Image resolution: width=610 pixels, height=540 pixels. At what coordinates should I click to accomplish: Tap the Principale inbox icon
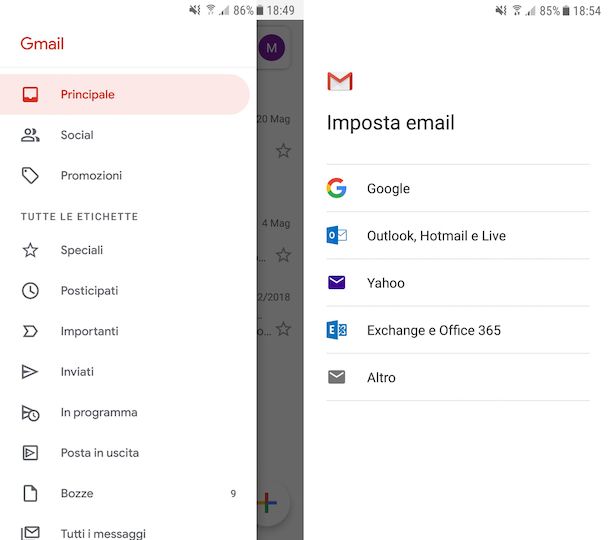click(x=30, y=95)
